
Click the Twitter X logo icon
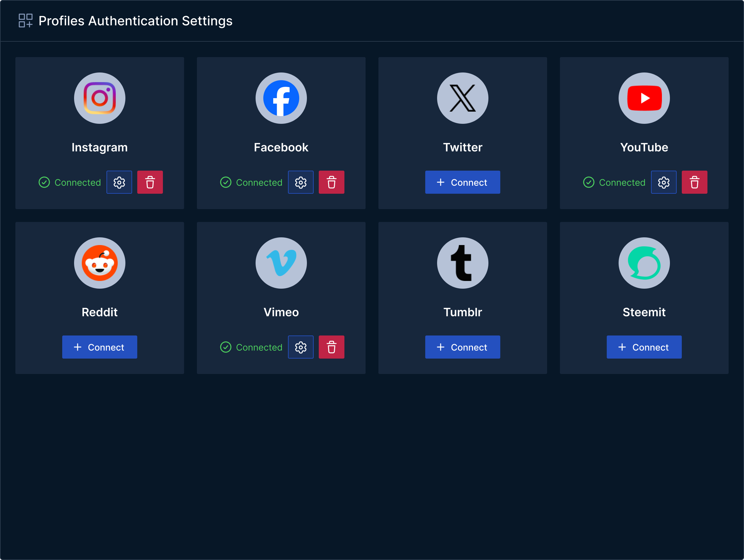462,98
